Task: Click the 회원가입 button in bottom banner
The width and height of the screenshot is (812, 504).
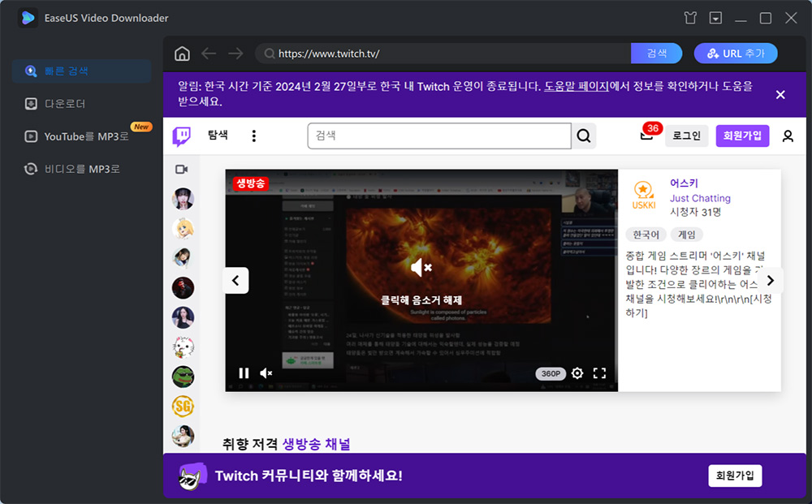Action: pyautogui.click(x=735, y=476)
